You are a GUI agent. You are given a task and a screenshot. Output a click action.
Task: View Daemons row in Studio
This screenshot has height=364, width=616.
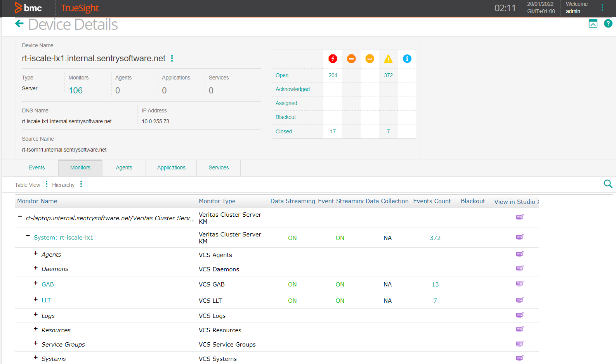tap(519, 268)
